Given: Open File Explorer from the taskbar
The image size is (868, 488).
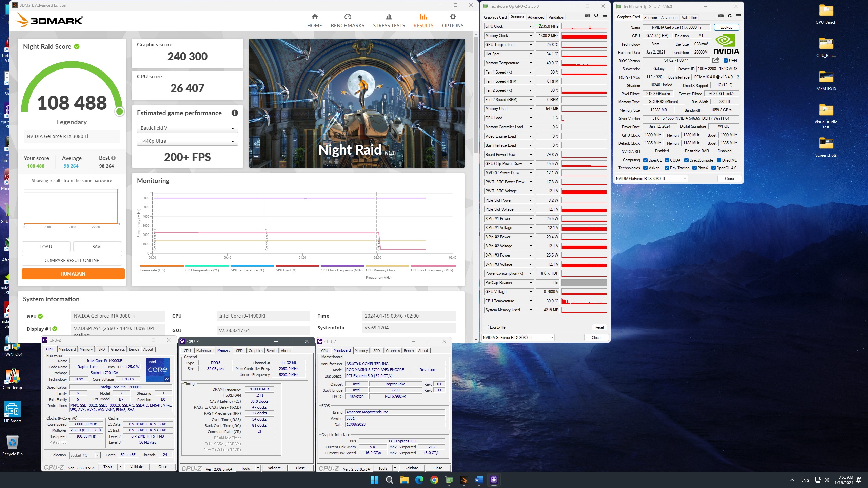Looking at the screenshot, I should point(404,480).
